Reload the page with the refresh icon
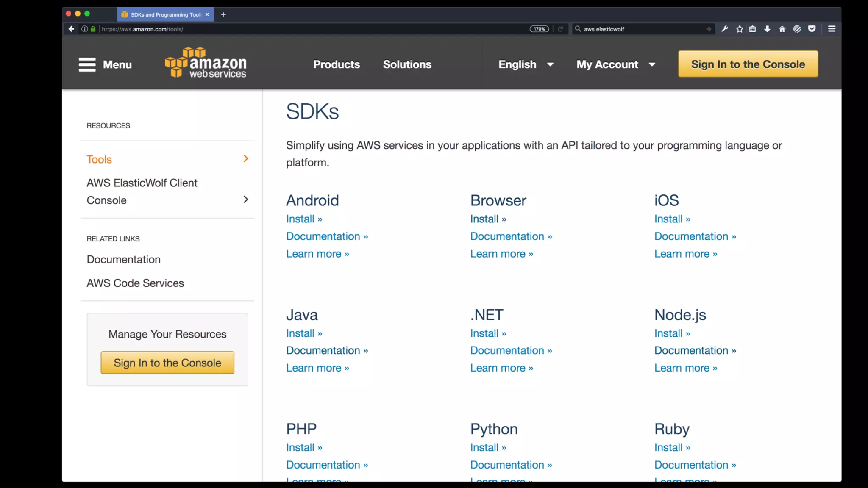 coord(560,29)
